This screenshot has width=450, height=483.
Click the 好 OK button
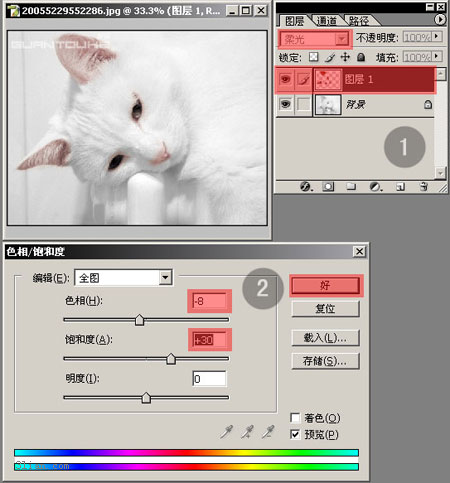pyautogui.click(x=326, y=285)
